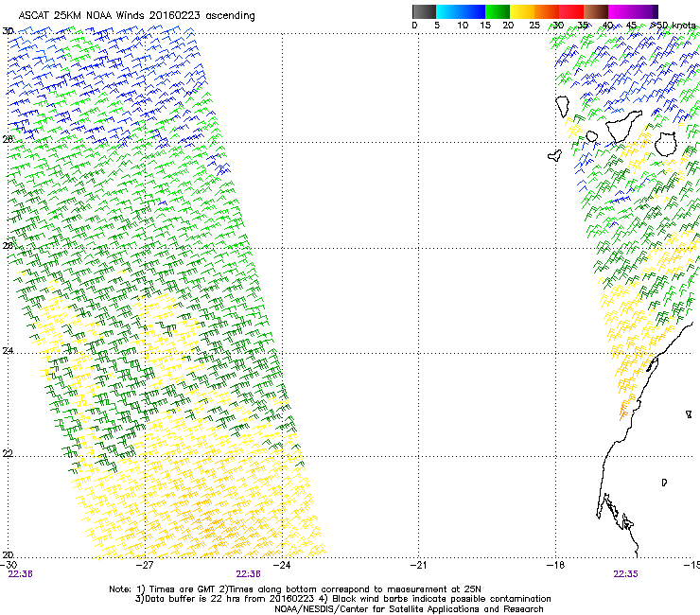
Task: Click the purple "22:36" time beneath the -30 label
Action: point(20,574)
